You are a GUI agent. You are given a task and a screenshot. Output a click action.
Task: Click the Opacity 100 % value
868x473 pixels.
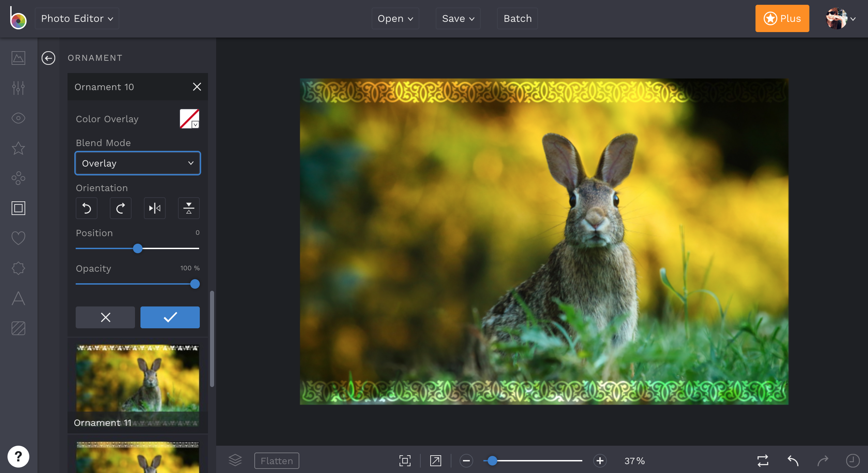pyautogui.click(x=190, y=268)
